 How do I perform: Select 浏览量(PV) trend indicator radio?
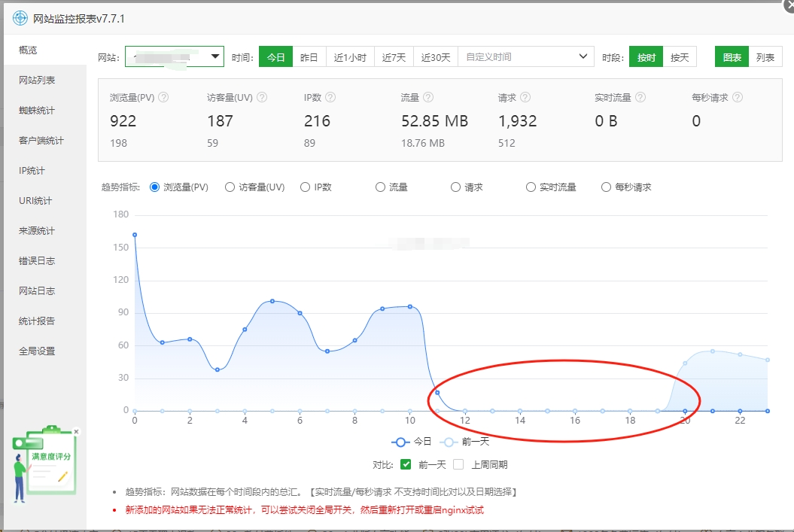click(x=154, y=187)
